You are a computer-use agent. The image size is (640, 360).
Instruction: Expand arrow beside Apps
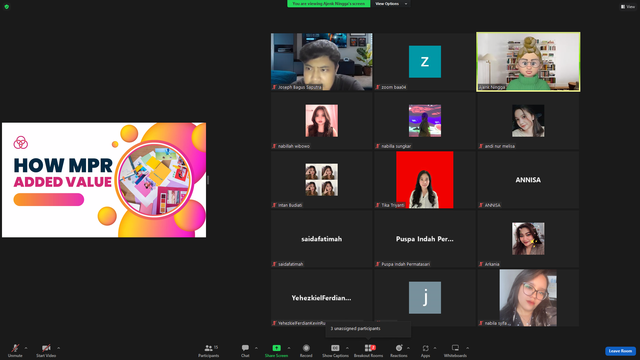[435, 348]
